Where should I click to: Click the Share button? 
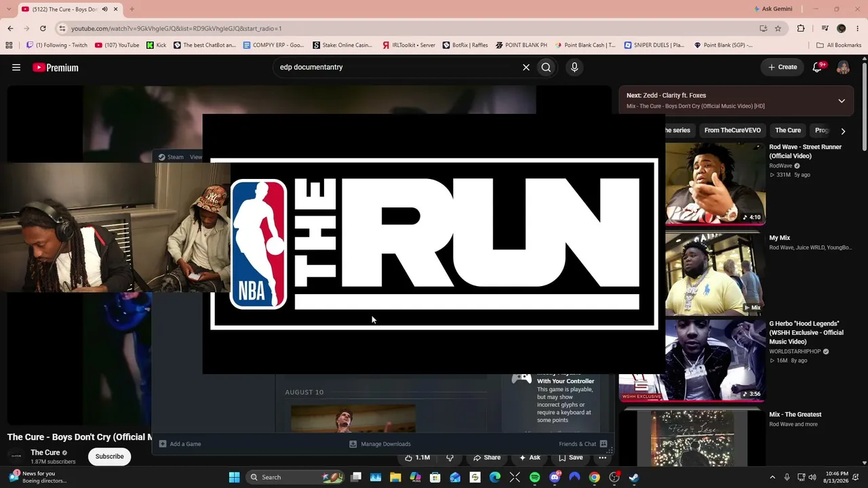click(487, 457)
